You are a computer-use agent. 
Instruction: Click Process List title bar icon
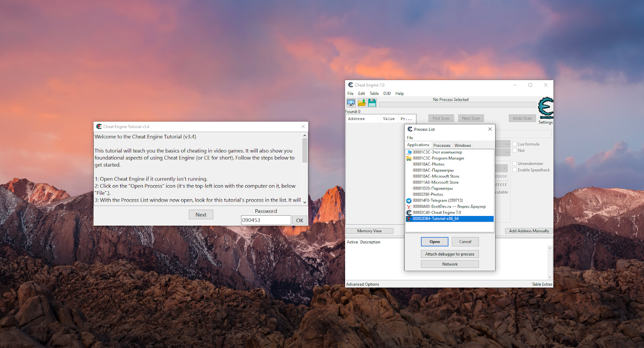410,129
